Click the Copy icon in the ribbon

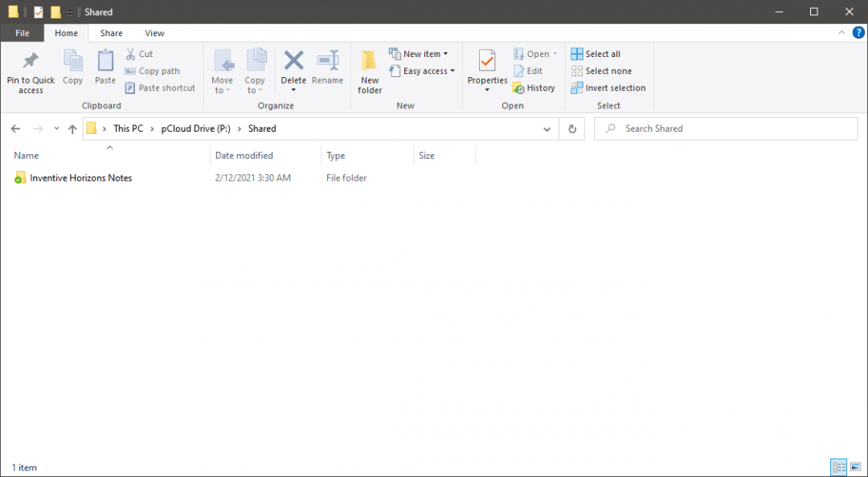tap(73, 68)
